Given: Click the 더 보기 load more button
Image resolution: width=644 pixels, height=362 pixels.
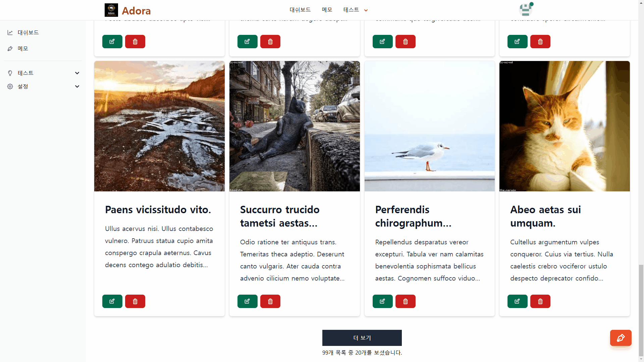Looking at the screenshot, I should tap(362, 338).
